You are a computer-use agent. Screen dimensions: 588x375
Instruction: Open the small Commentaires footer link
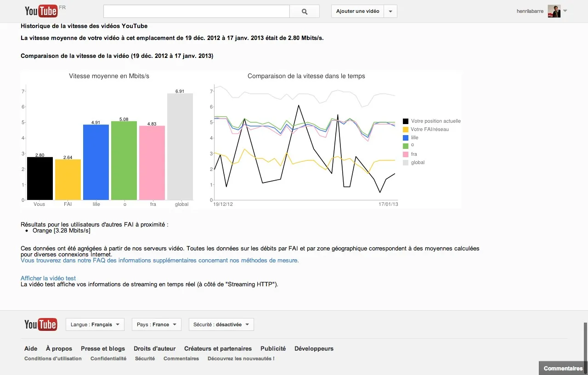[x=181, y=358]
